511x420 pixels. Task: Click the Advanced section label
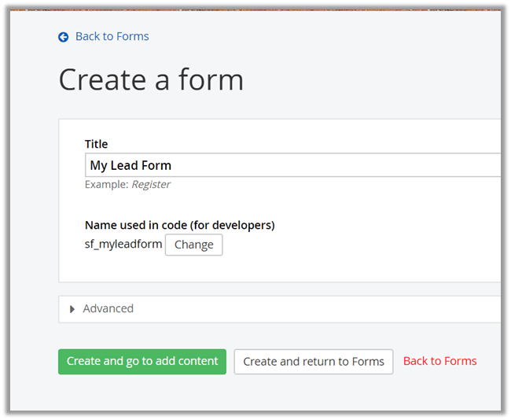(x=108, y=308)
